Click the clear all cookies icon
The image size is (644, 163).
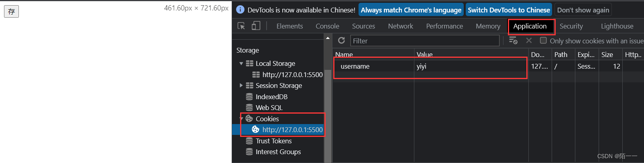(x=513, y=41)
